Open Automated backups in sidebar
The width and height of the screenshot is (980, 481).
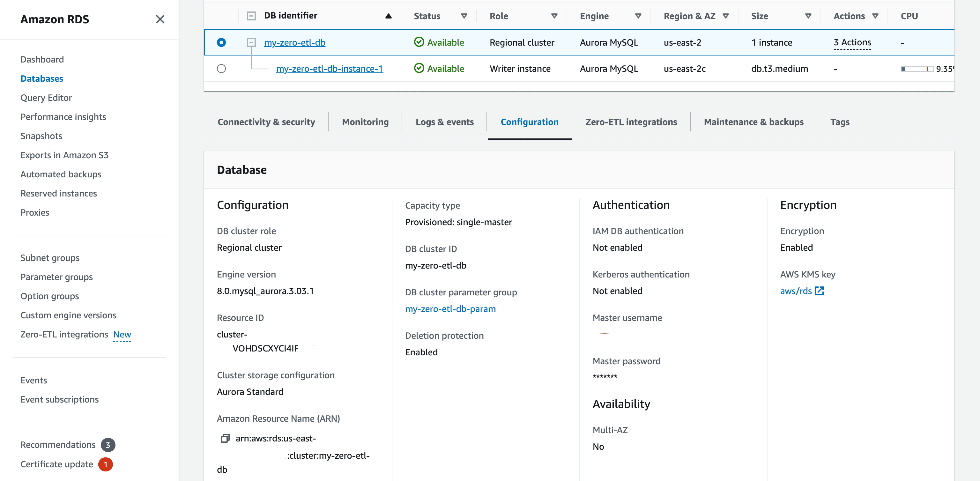pyautogui.click(x=61, y=174)
